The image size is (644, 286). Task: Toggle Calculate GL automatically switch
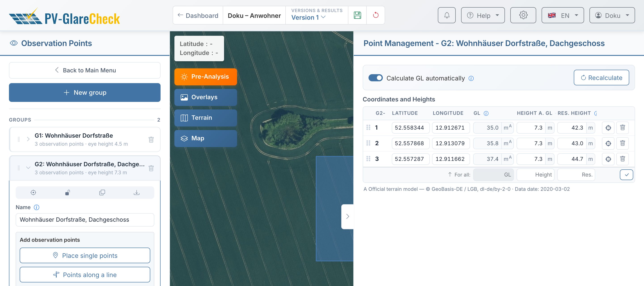[375, 78]
